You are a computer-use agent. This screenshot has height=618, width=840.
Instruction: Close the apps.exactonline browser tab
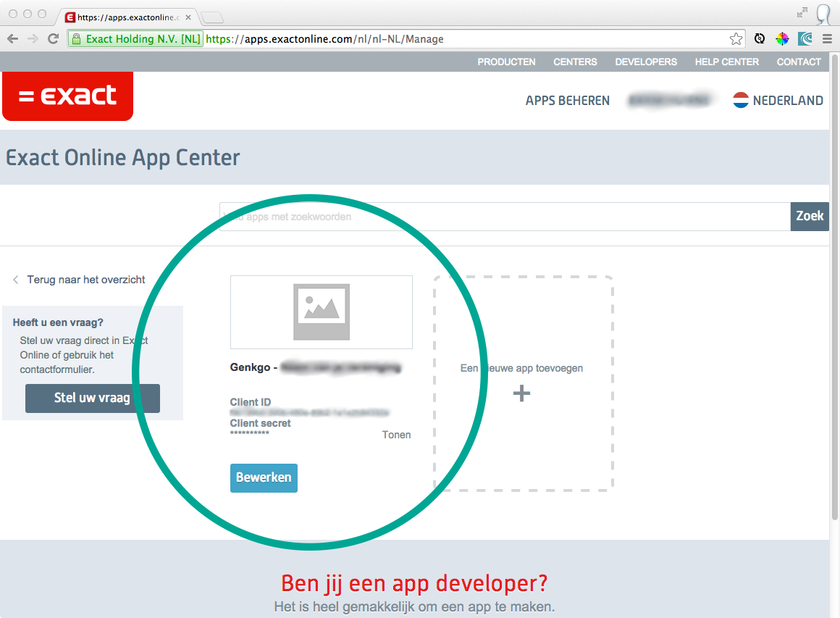click(x=188, y=17)
